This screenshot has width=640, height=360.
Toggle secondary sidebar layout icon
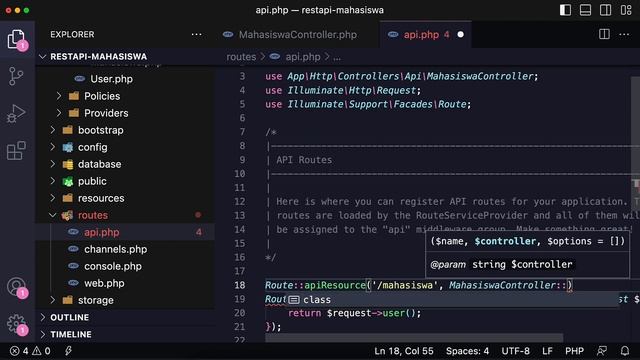[605, 10]
